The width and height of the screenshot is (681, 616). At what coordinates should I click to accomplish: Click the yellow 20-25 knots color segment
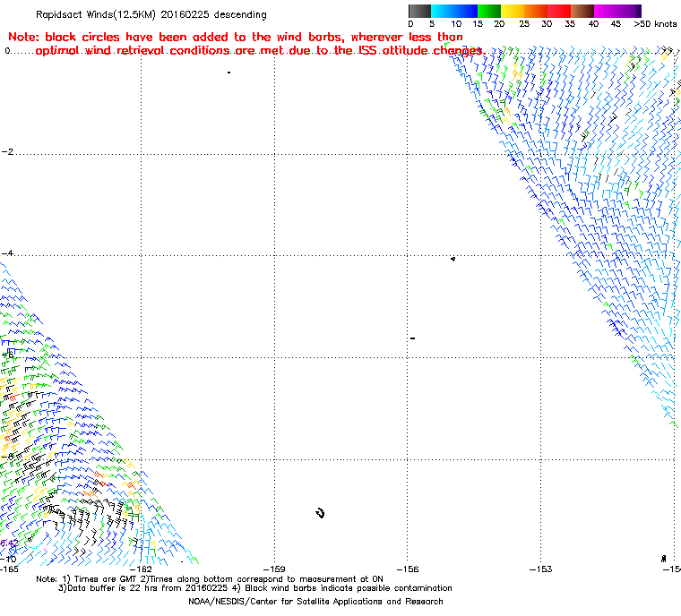[x=513, y=11]
